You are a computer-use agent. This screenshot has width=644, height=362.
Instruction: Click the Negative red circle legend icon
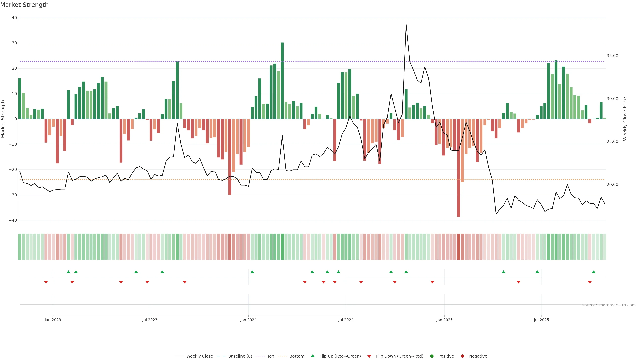coord(462,356)
